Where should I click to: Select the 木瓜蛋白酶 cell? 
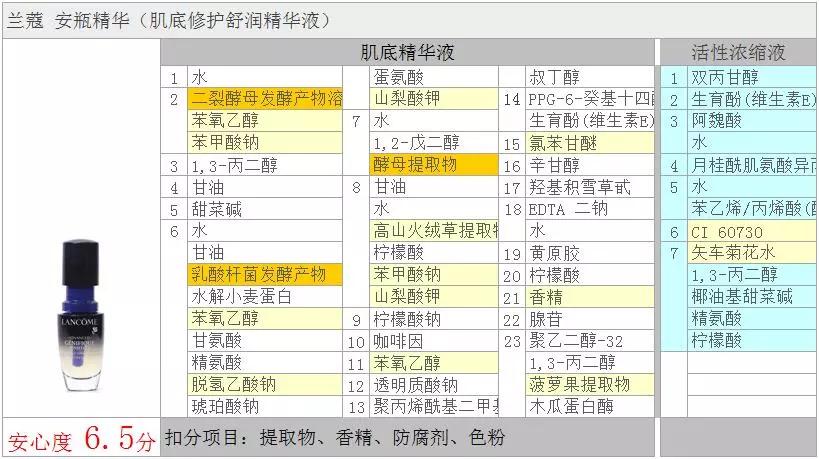coord(590,406)
